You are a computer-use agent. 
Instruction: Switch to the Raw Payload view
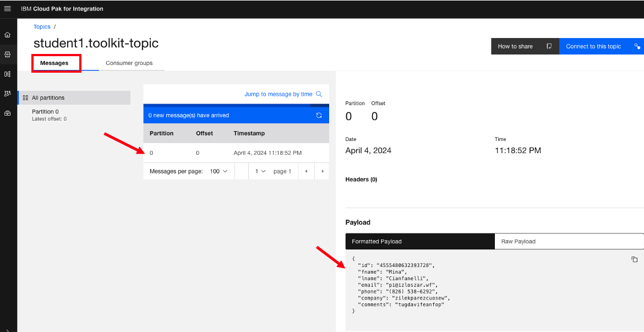click(x=569, y=241)
